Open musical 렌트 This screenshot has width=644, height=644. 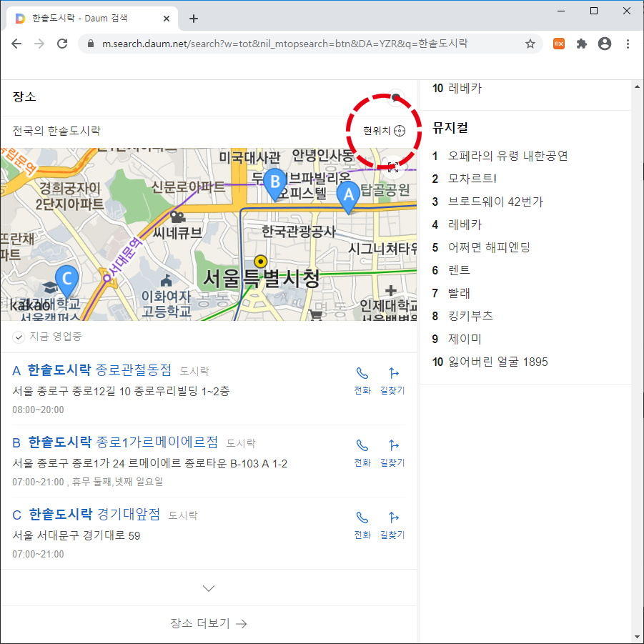[x=459, y=270]
